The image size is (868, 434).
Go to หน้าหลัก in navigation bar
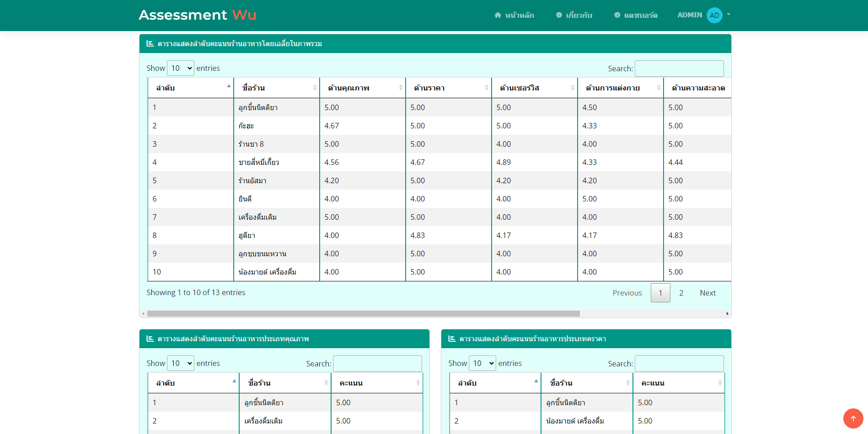(x=514, y=15)
